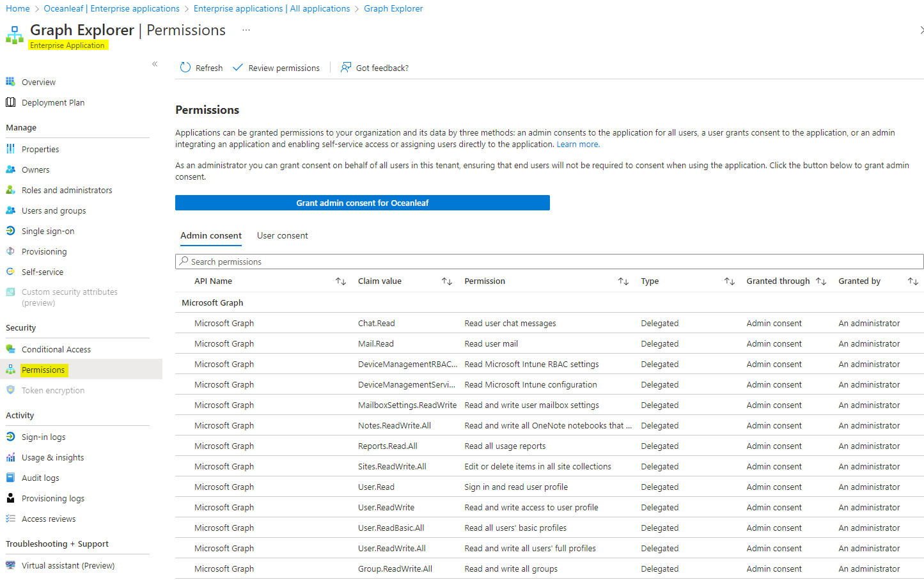Click the Deployment Plan book icon

point(10,102)
